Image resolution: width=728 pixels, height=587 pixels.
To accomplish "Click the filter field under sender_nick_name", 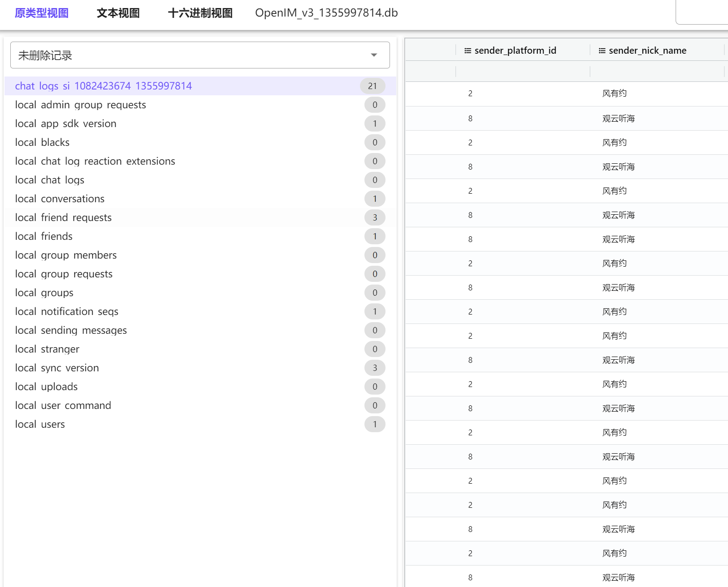I will click(x=657, y=72).
